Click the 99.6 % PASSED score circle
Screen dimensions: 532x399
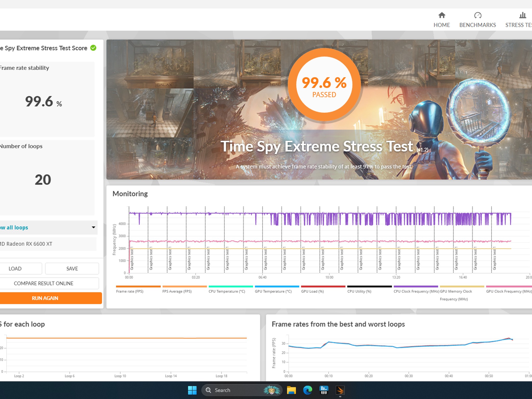(x=324, y=84)
